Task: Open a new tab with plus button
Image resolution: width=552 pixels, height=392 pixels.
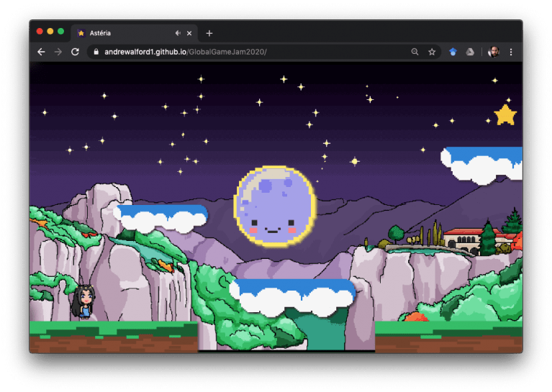Action: point(209,33)
